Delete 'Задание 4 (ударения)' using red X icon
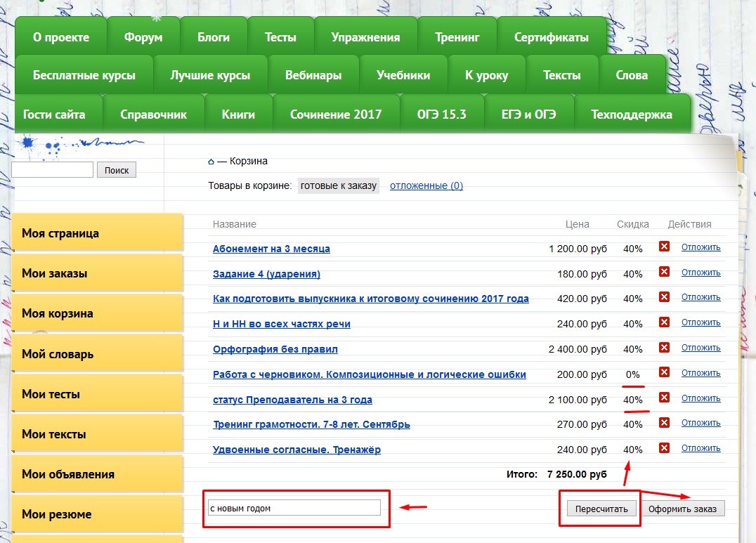This screenshot has height=543, width=756. 664,272
